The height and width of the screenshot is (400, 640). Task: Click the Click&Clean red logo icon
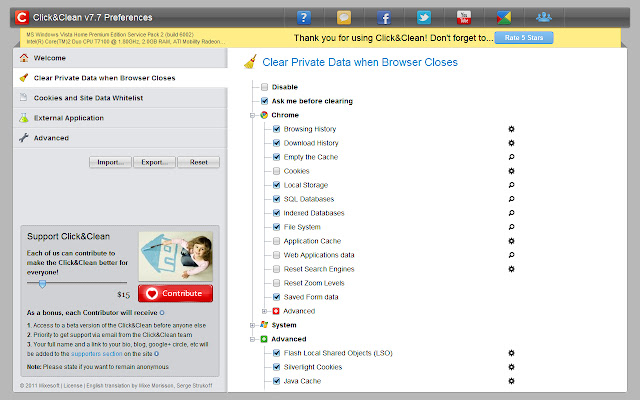click(x=22, y=17)
